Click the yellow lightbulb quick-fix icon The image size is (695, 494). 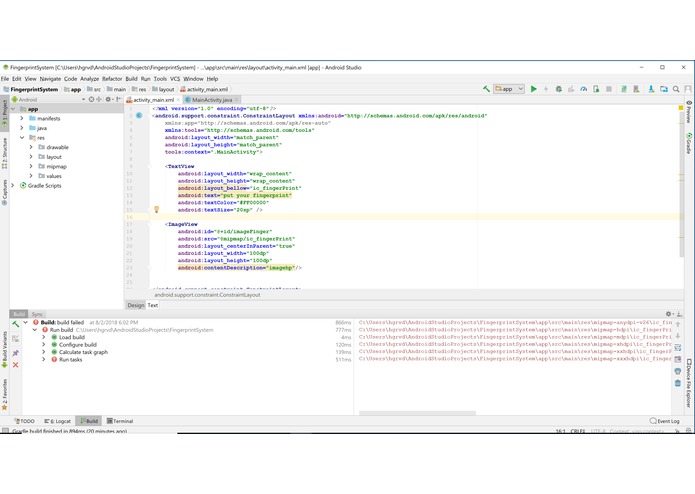156,209
